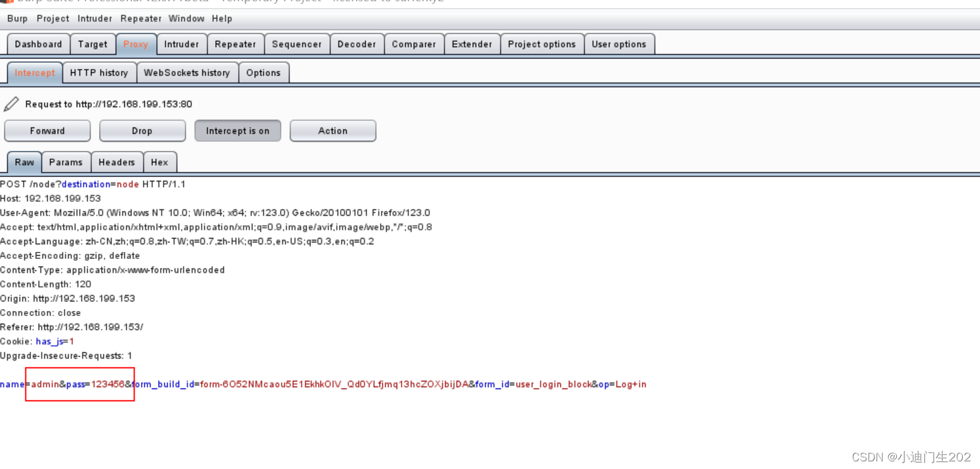Click the Host: 192.168.199.153 header line
The image size is (980, 469).
[x=51, y=199]
